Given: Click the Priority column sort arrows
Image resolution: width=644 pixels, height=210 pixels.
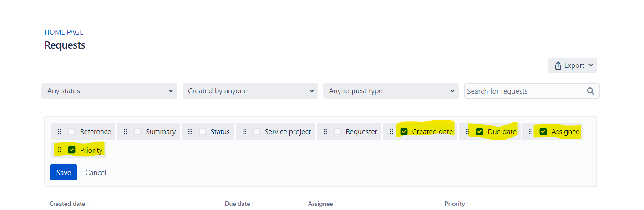Looking at the screenshot, I should [x=467, y=204].
